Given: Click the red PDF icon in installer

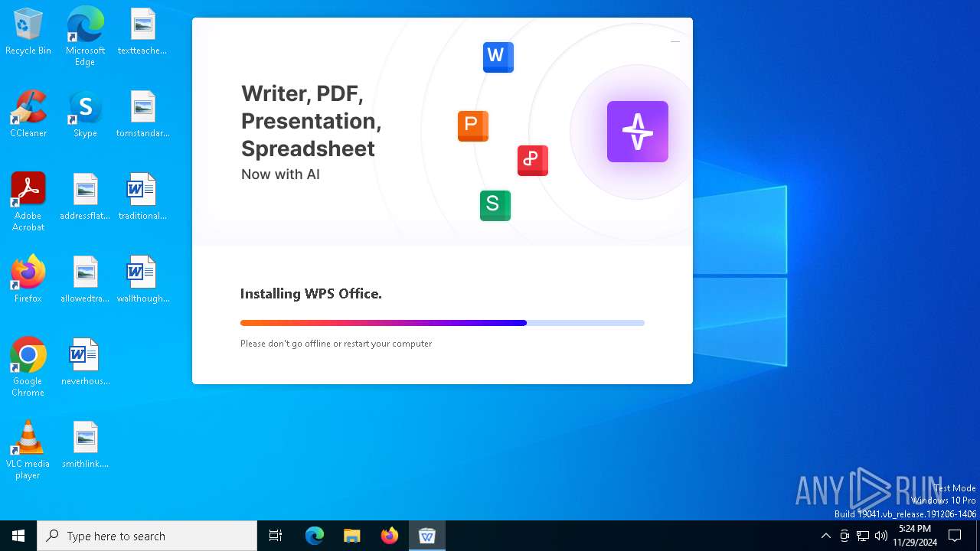Looking at the screenshot, I should (532, 160).
